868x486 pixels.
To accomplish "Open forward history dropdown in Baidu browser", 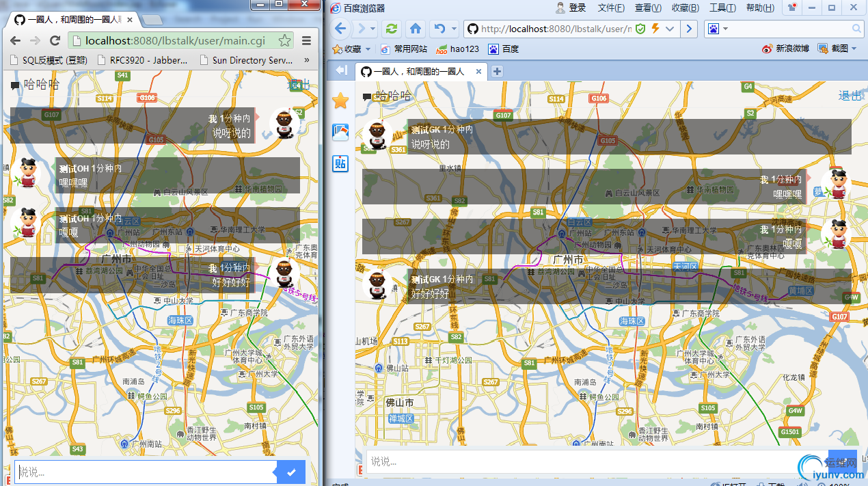I will pos(373,29).
